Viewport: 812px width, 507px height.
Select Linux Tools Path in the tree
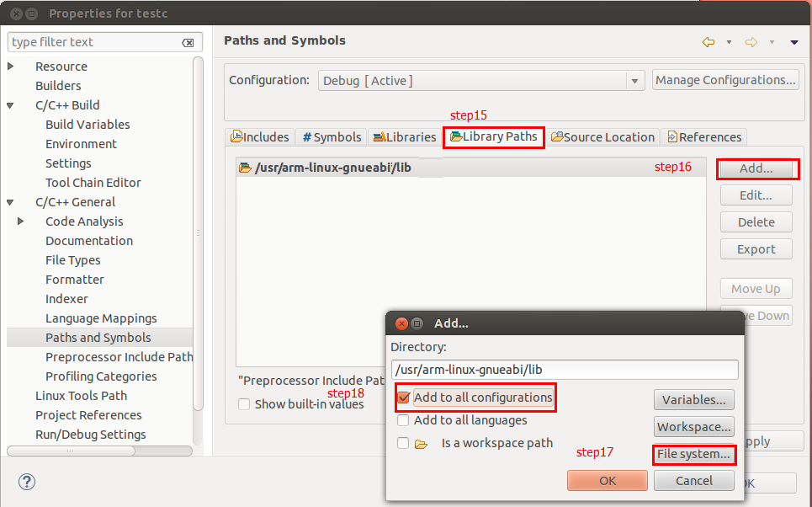coord(81,396)
